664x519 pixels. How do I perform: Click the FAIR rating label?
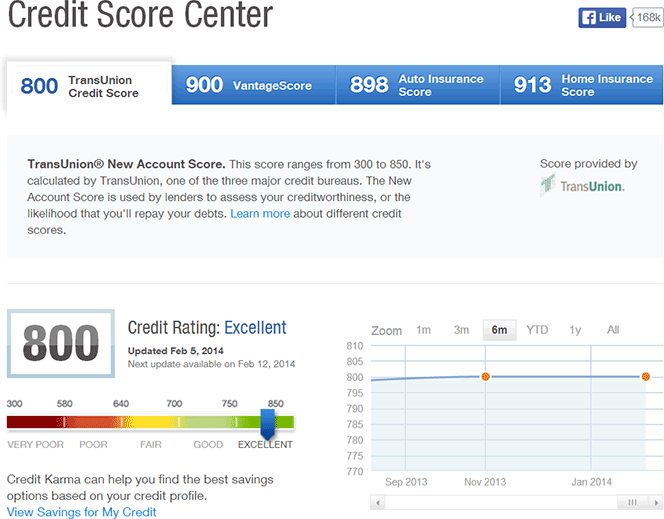tap(151, 444)
